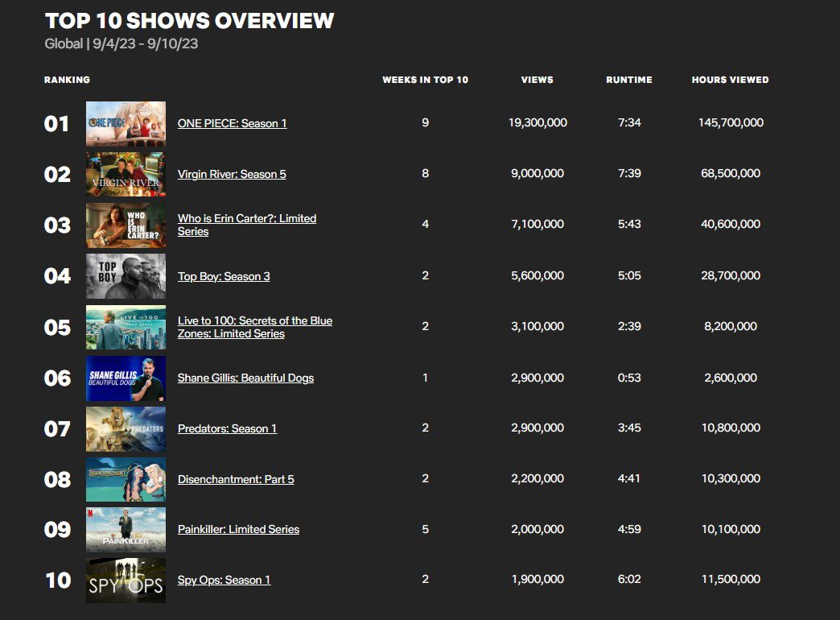Select the 6:02 runtime value

coord(629,579)
